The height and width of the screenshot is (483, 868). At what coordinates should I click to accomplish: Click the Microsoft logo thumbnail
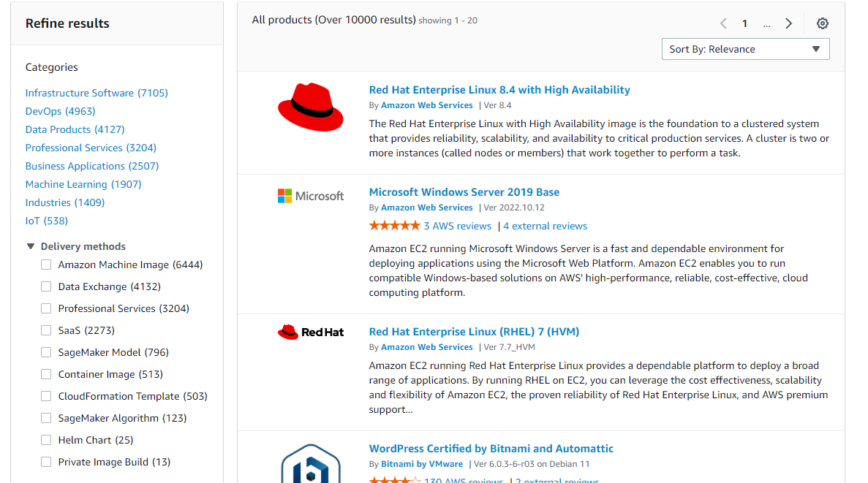[311, 196]
